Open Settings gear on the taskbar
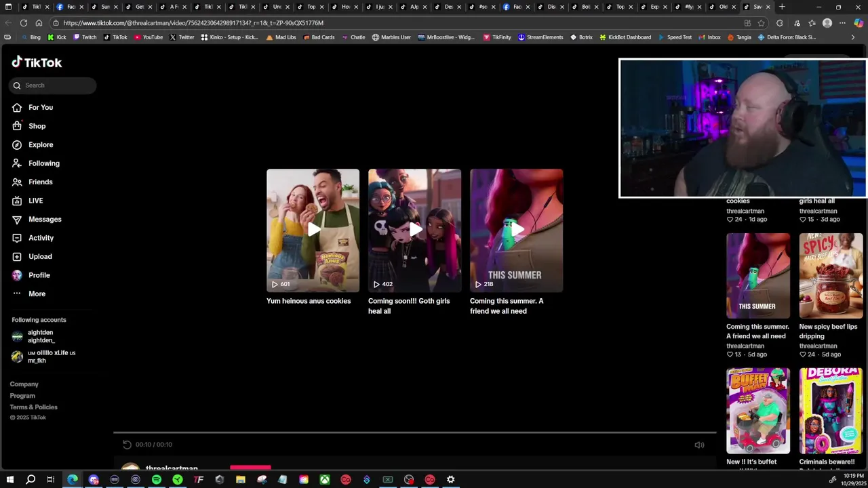This screenshot has height=488, width=868. point(450,480)
